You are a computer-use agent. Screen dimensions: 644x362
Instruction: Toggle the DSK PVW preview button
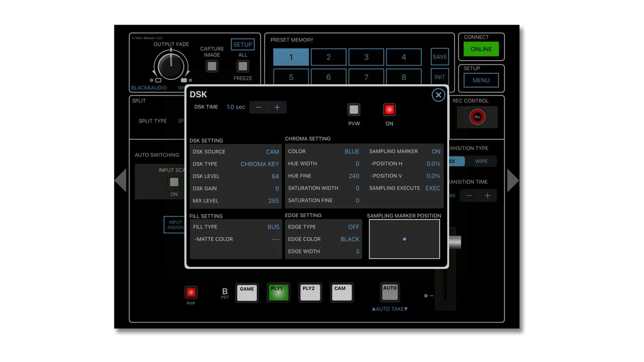point(354,110)
